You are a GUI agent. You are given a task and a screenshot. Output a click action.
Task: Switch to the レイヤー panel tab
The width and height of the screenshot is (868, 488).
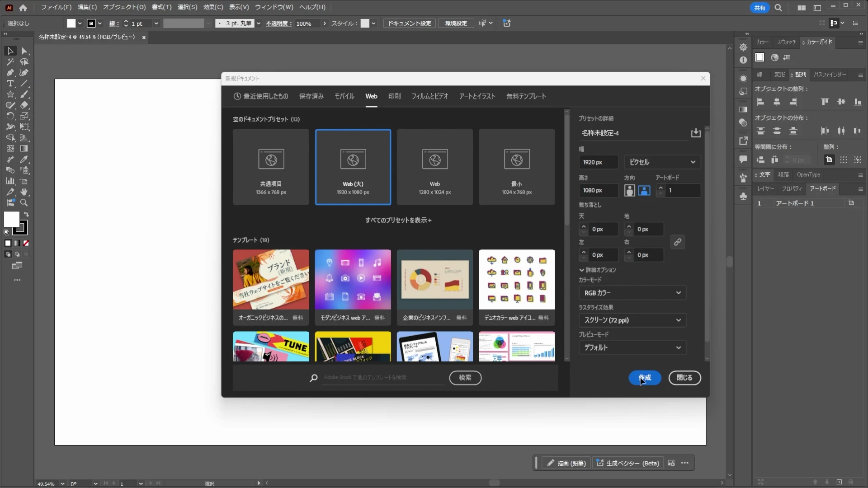766,189
